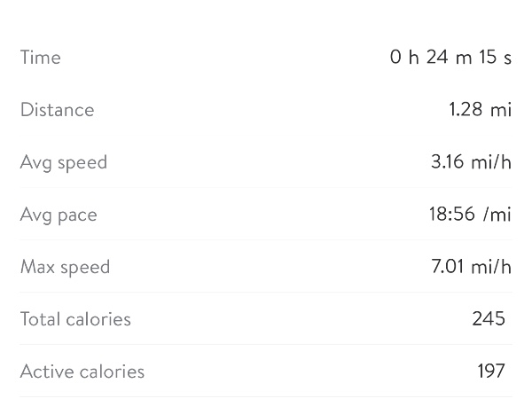Click the mi unit beside 1.28
This screenshot has width=532, height=399.
pyautogui.click(x=502, y=110)
